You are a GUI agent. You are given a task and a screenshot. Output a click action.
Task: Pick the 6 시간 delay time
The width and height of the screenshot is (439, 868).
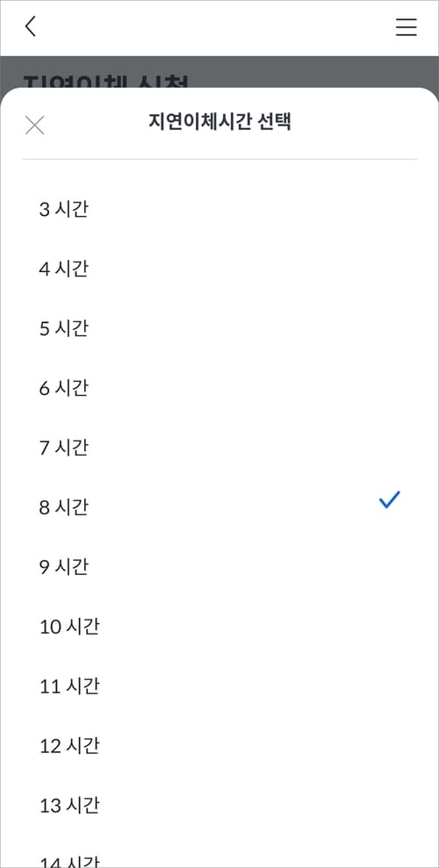pos(219,389)
